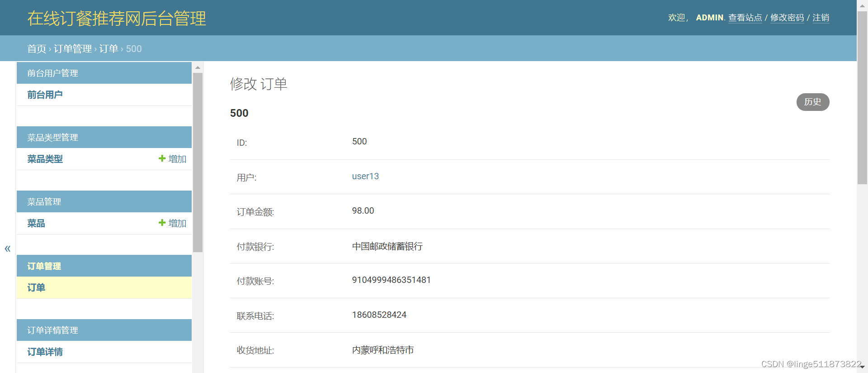Open 菜品 list in sidebar

36,223
